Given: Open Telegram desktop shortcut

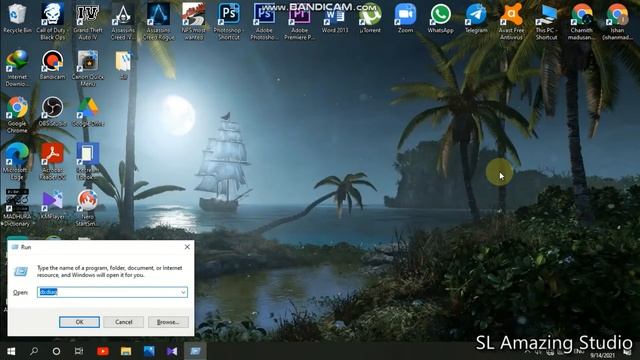Looking at the screenshot, I should pos(476,18).
